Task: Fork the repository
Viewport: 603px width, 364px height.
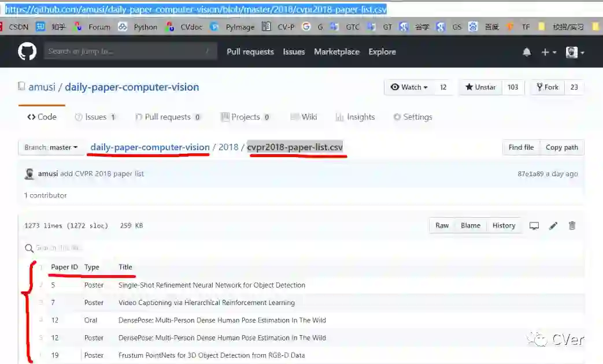Action: click(x=547, y=87)
